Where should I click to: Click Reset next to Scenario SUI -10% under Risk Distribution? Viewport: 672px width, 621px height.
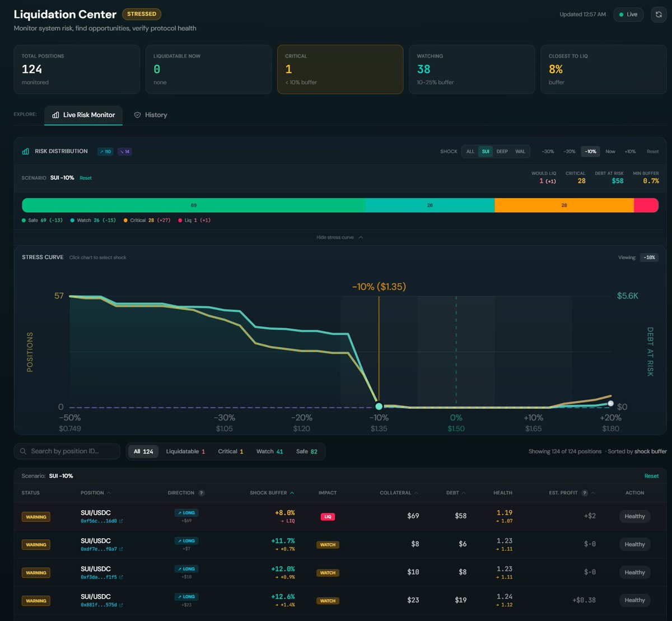pyautogui.click(x=85, y=178)
